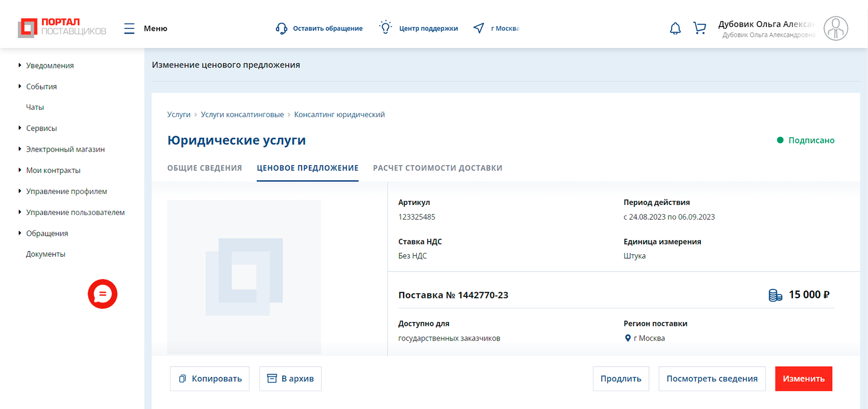Click the period с 24.08.2023 по 06.09.2023

click(669, 217)
